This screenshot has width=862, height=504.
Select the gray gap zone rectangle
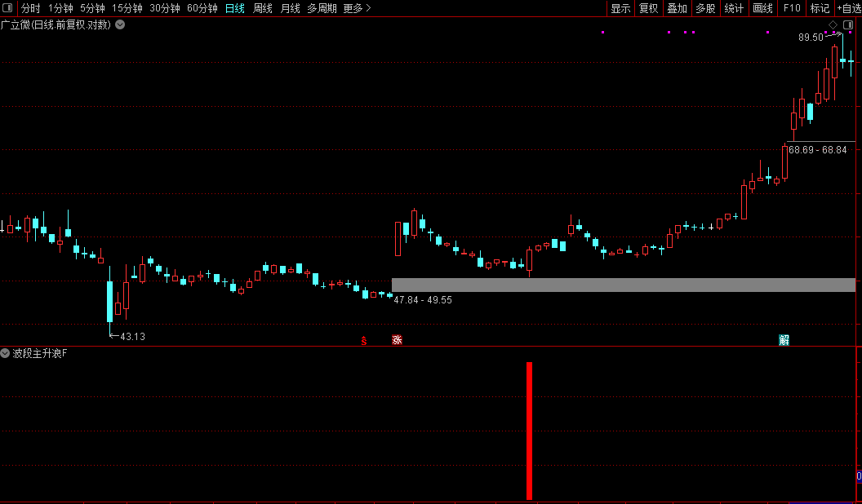(x=624, y=285)
